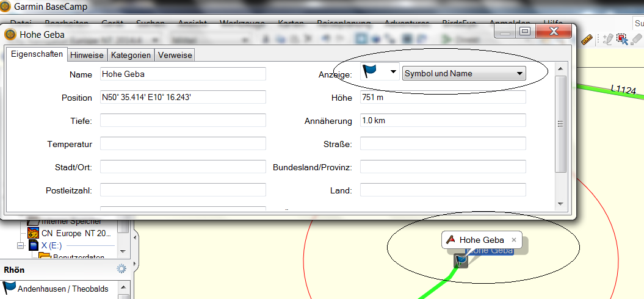Screen dimensions: 644x299
Task: Switch to the Kategorien tab
Action: pyautogui.click(x=131, y=55)
